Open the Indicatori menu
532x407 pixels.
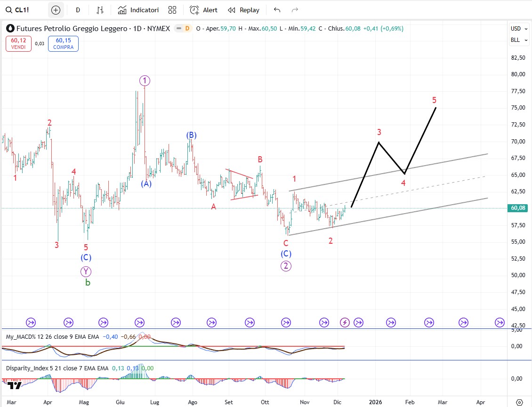(x=138, y=10)
